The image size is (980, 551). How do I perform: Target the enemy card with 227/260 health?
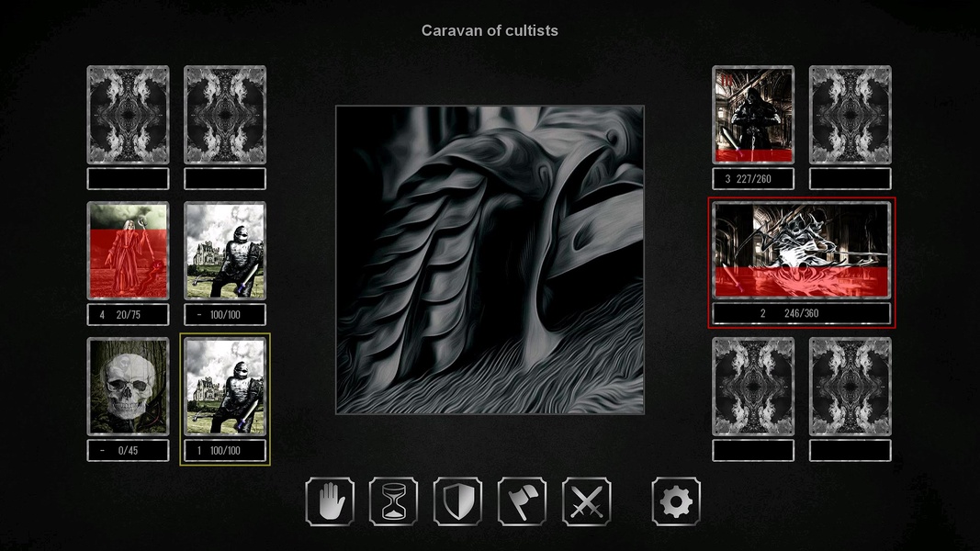click(753, 115)
